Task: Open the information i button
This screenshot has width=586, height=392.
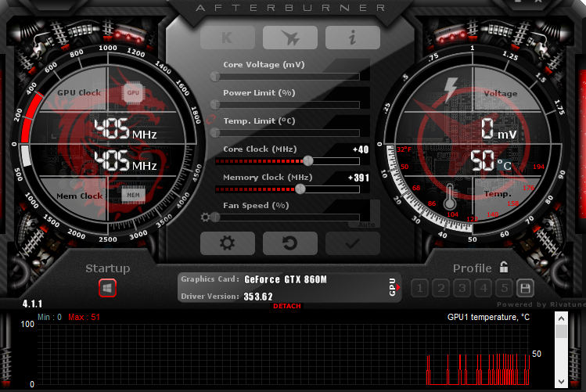Action: pos(352,38)
